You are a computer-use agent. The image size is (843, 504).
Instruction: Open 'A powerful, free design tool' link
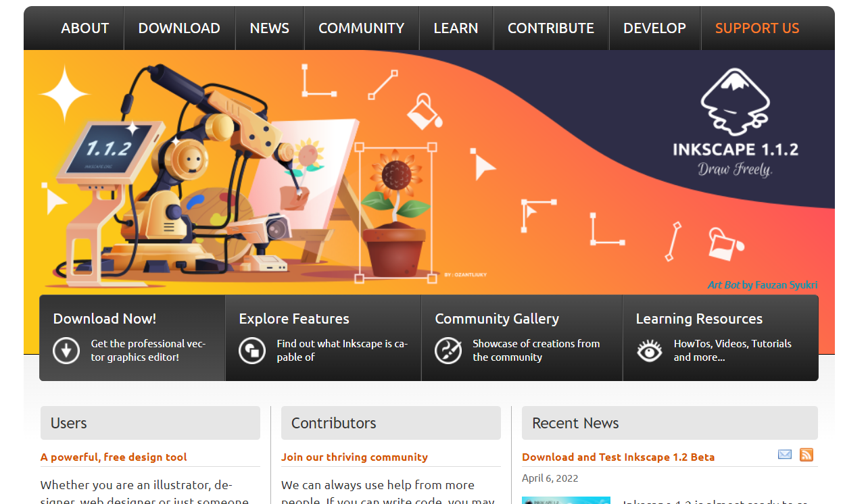pos(114,457)
